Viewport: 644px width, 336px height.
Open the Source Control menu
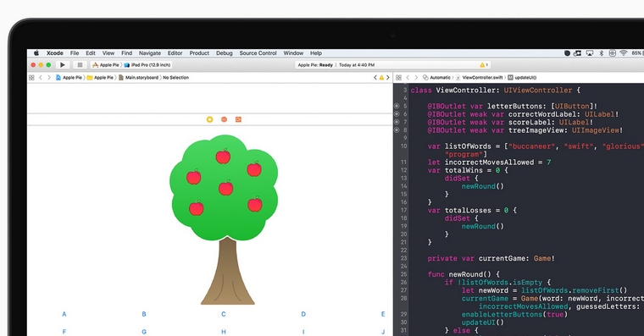[x=258, y=53]
